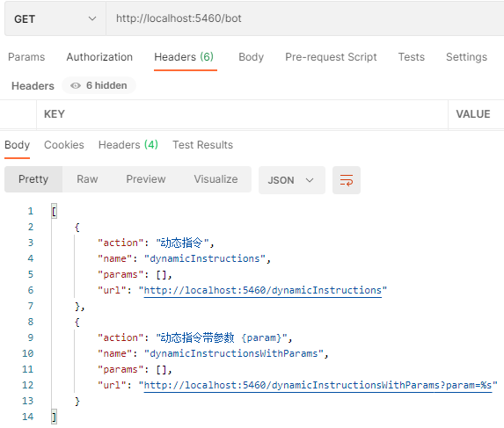Switch response view to Preview
This screenshot has height=428, width=504.
(146, 179)
